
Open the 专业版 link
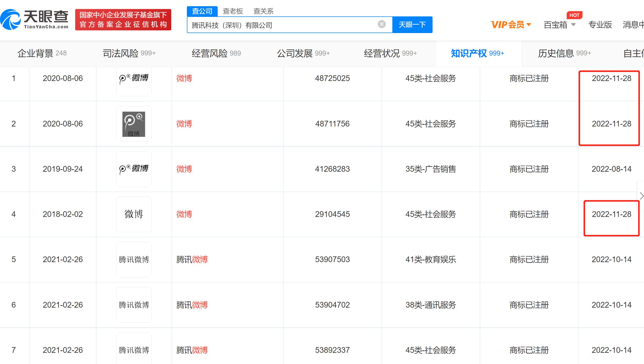click(x=600, y=25)
